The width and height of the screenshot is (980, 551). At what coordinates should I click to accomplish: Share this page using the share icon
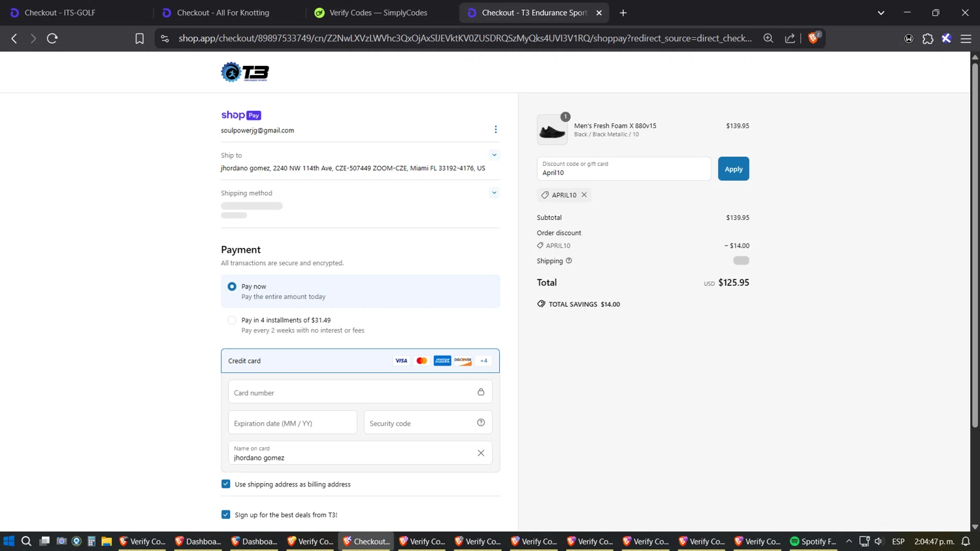point(790,39)
